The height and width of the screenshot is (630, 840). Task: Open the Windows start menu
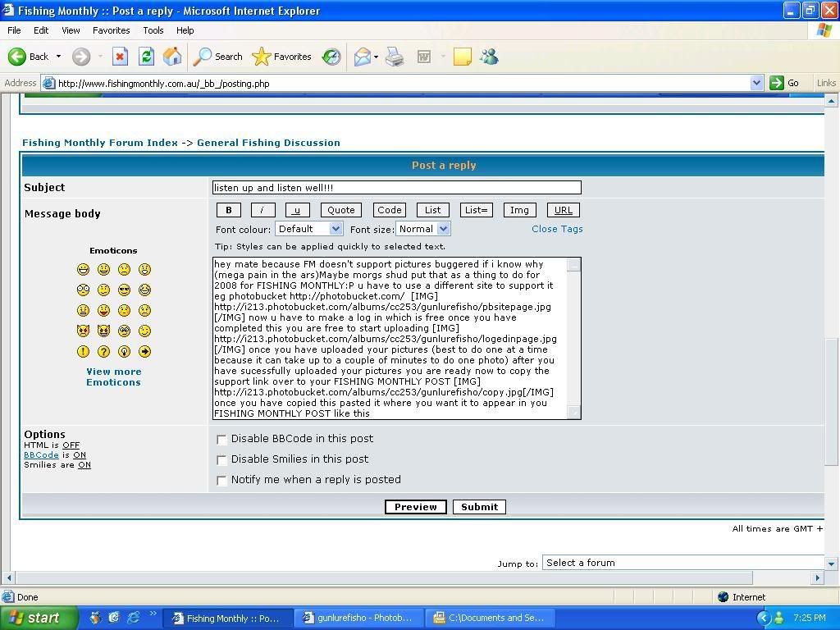click(39, 619)
